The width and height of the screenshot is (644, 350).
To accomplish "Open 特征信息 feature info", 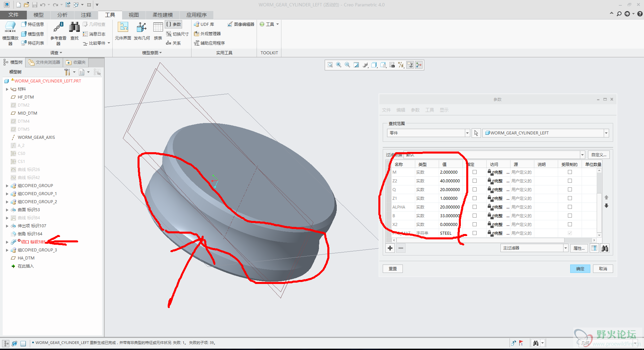I will 33,24.
